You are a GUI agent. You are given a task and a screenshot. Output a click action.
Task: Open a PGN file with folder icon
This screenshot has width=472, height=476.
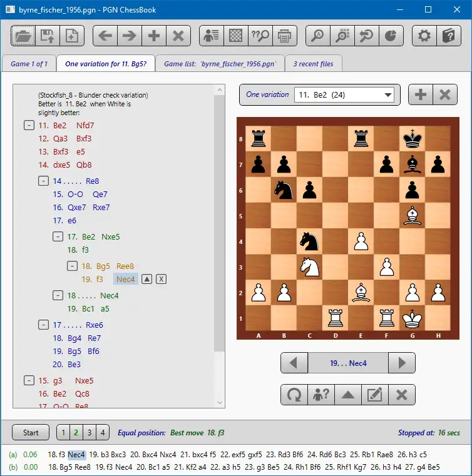pyautogui.click(x=23, y=36)
